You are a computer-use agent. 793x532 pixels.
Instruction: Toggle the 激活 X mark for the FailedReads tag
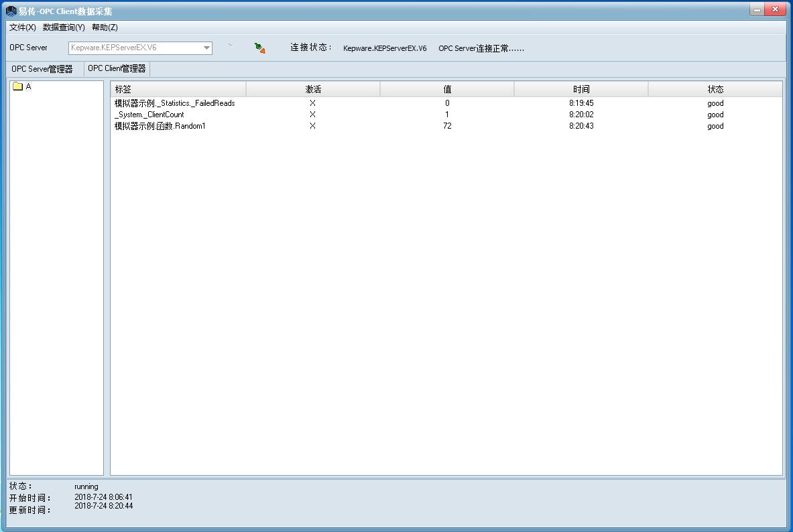[312, 103]
